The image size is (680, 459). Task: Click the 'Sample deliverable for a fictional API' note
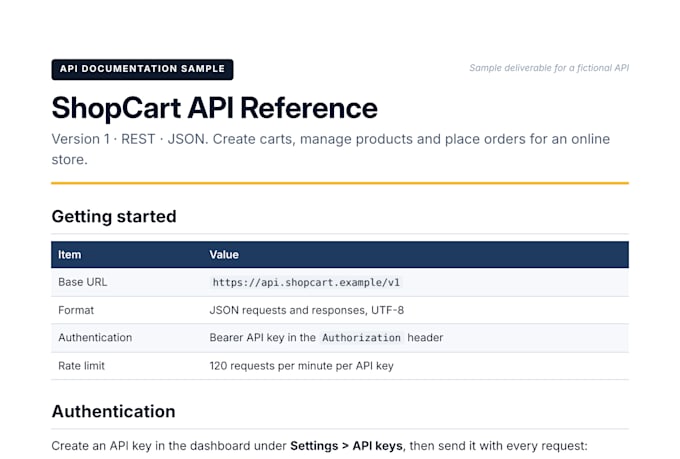[549, 68]
